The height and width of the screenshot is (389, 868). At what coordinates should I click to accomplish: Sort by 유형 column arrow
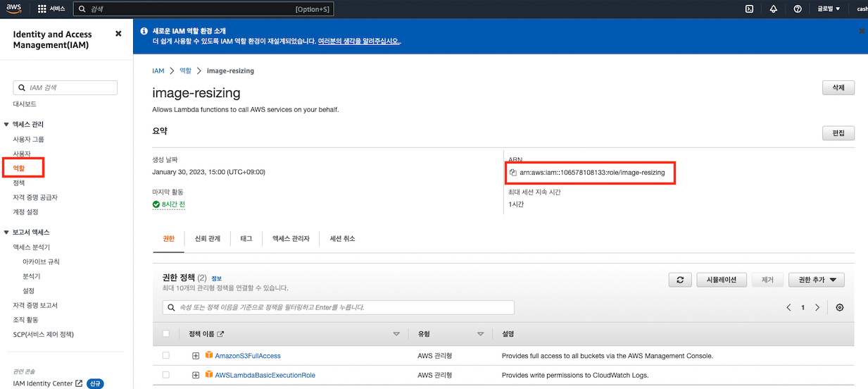[x=481, y=334]
